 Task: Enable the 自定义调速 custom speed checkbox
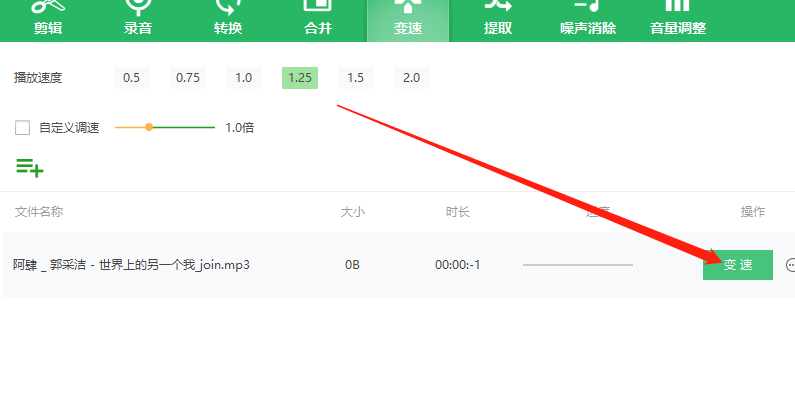[22, 128]
